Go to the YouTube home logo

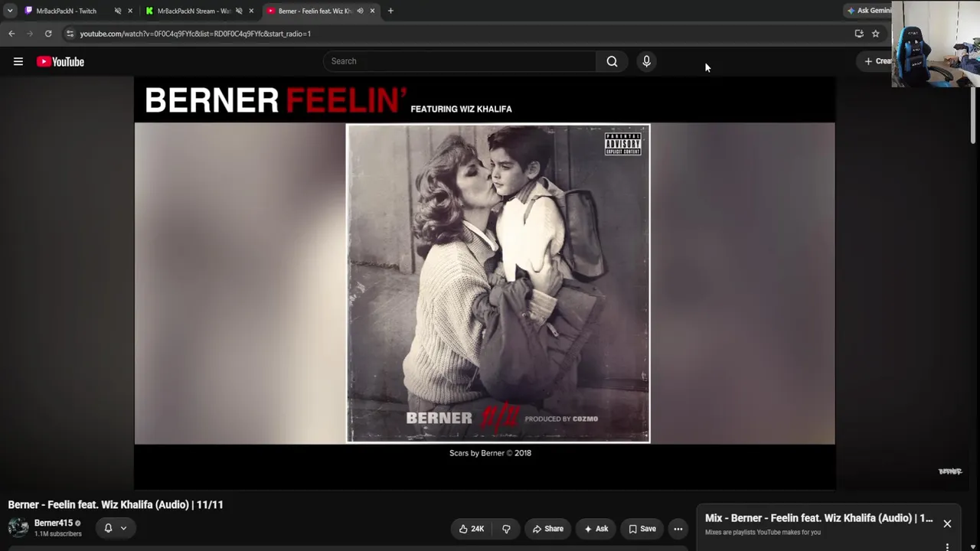point(60,62)
